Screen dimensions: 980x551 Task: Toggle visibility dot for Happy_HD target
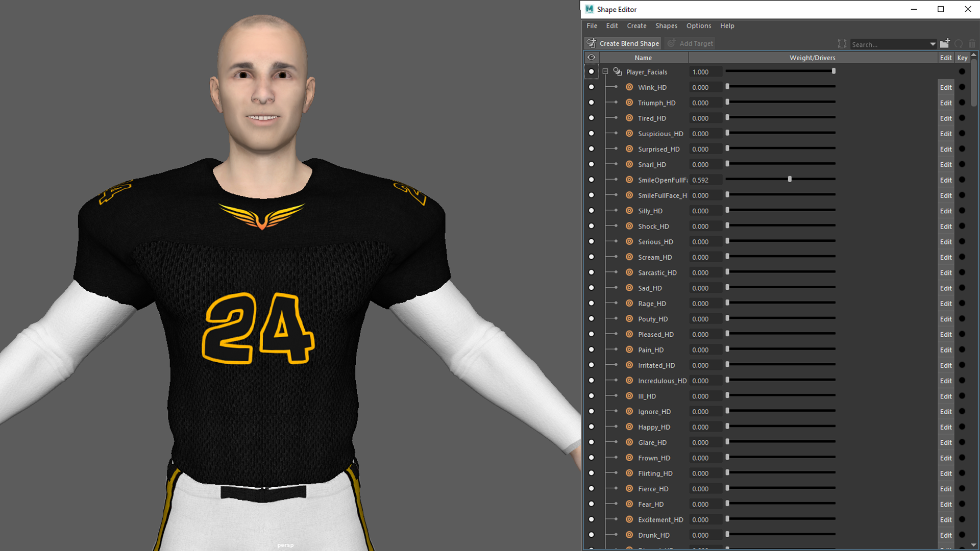(x=591, y=427)
